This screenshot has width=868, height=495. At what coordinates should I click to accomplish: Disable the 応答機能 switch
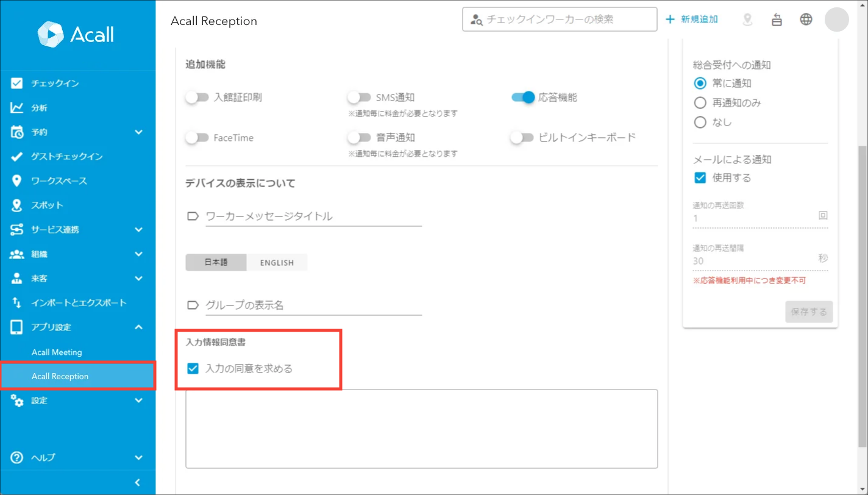523,98
